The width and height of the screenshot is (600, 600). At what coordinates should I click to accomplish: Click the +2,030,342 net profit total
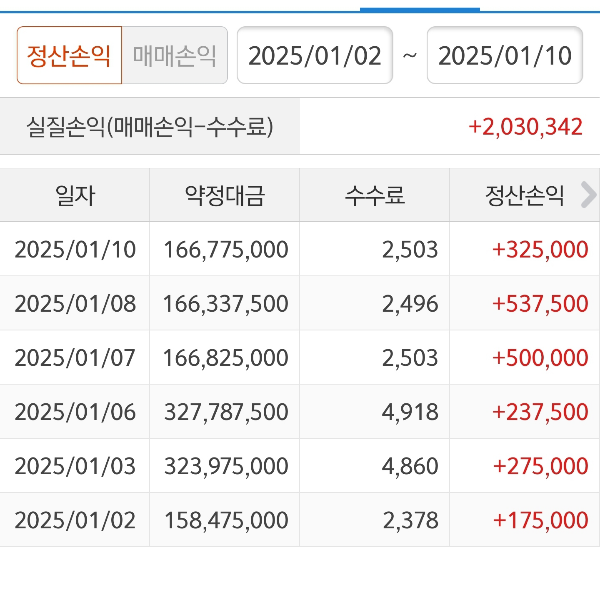pos(525,127)
